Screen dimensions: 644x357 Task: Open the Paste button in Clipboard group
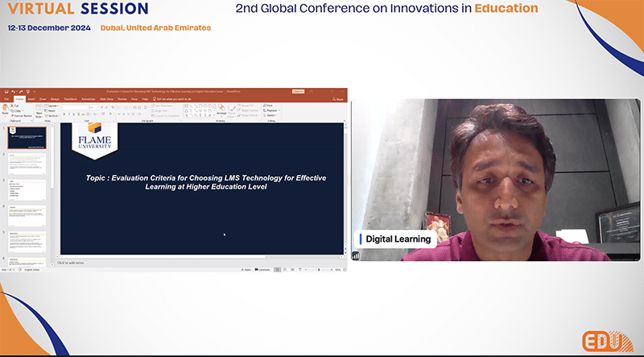coord(5,110)
